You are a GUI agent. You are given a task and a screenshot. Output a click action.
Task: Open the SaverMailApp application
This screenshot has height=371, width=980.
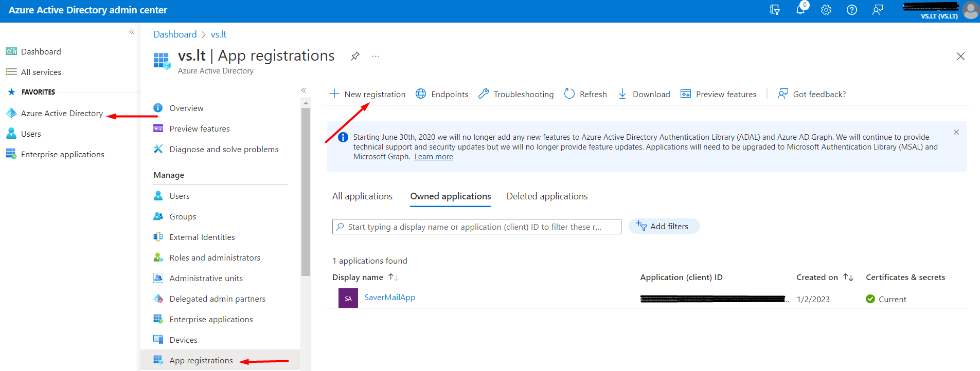click(389, 297)
